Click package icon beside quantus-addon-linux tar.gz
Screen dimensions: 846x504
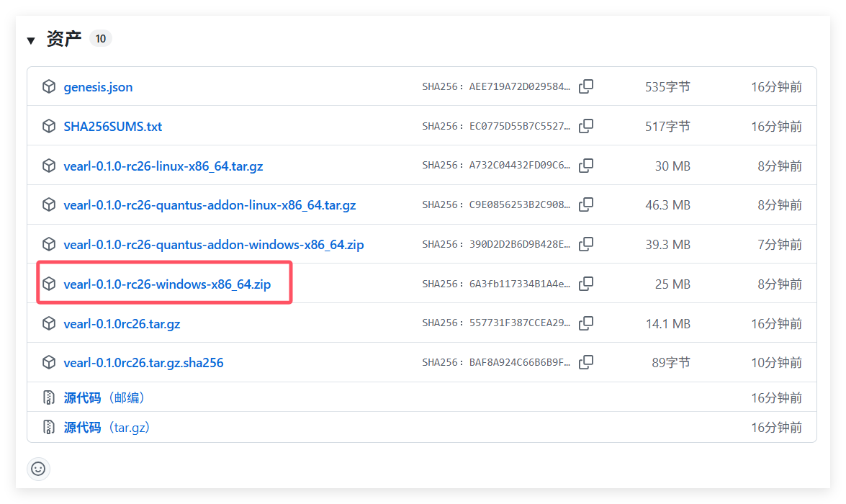pos(49,204)
